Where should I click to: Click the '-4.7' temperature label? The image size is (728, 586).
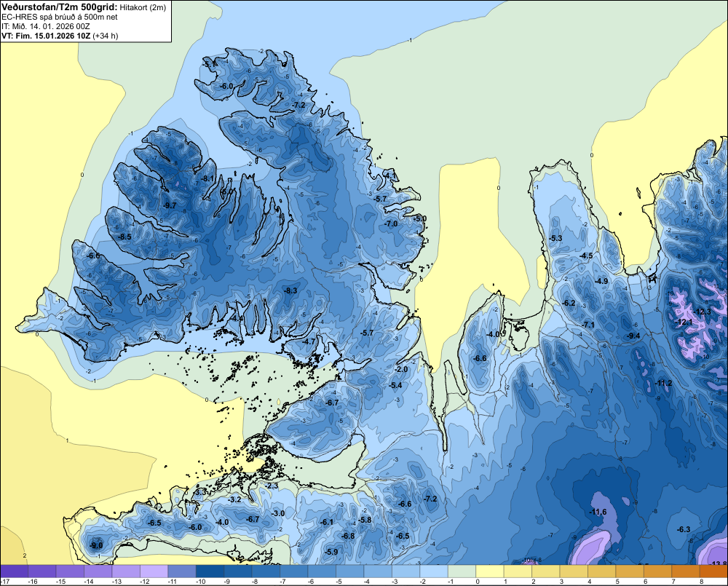(x=308, y=341)
